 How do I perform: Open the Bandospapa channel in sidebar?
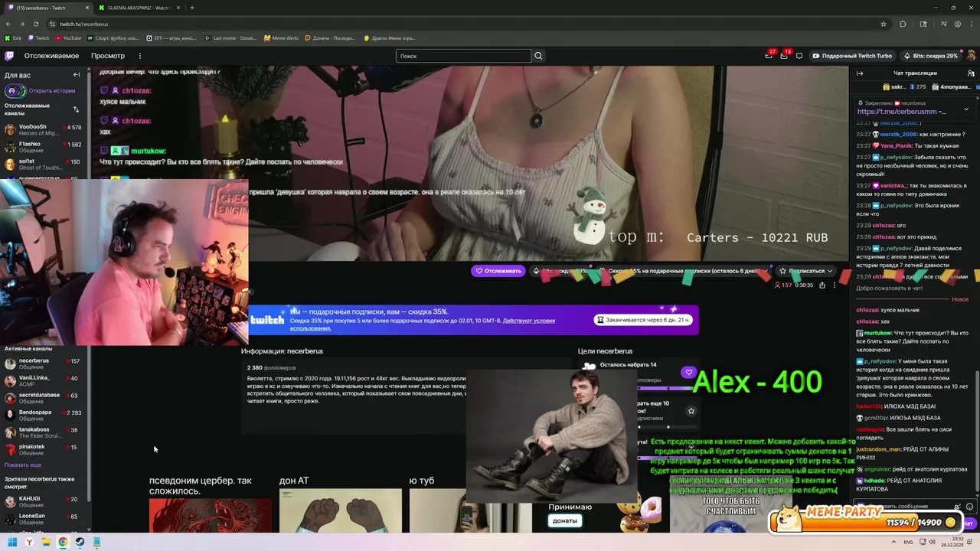43,416
